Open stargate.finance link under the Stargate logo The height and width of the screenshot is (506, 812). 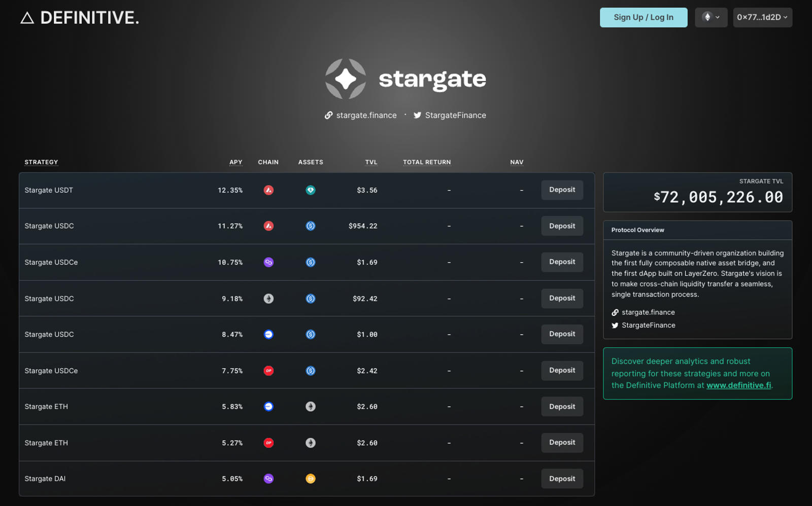(x=361, y=115)
